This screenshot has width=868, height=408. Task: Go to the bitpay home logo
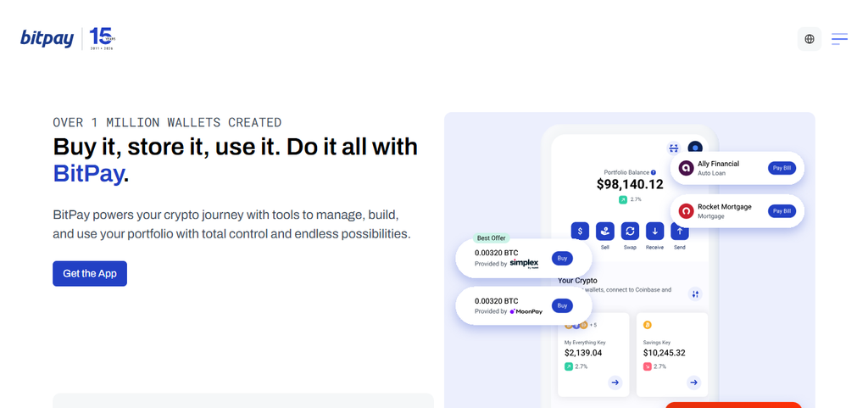click(x=47, y=39)
